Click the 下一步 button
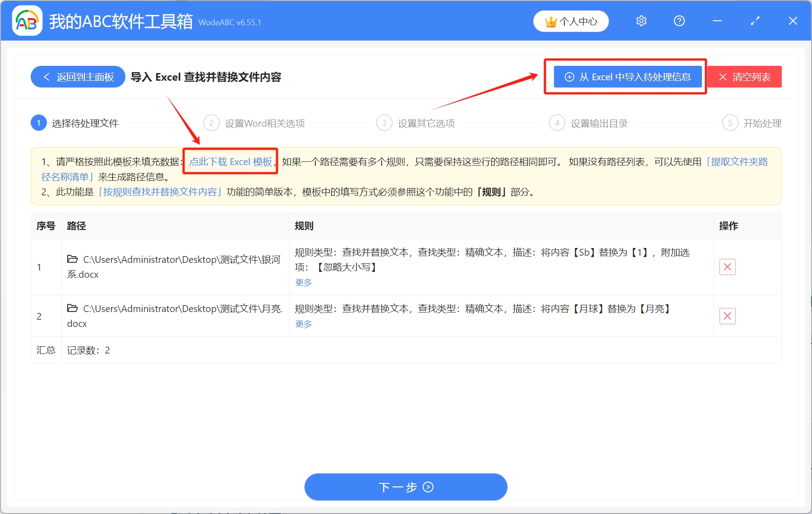Viewport: 812px width, 514px height. pyautogui.click(x=405, y=487)
